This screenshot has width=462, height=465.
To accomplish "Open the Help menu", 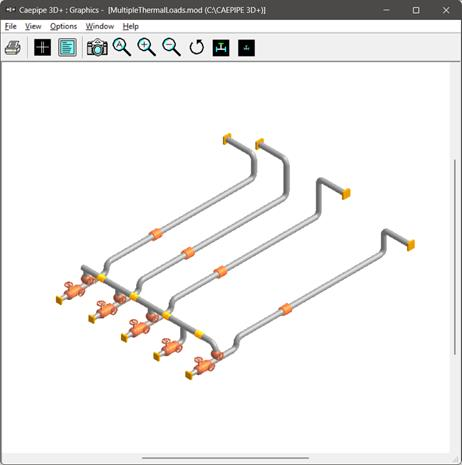I will 130,26.
